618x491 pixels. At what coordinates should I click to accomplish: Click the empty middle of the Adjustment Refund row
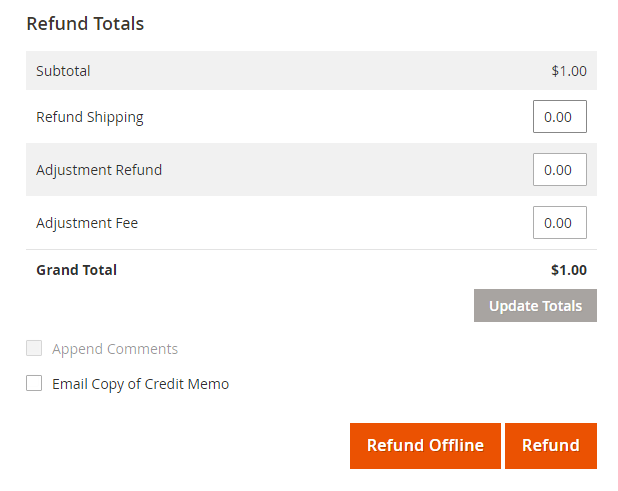tap(340, 170)
